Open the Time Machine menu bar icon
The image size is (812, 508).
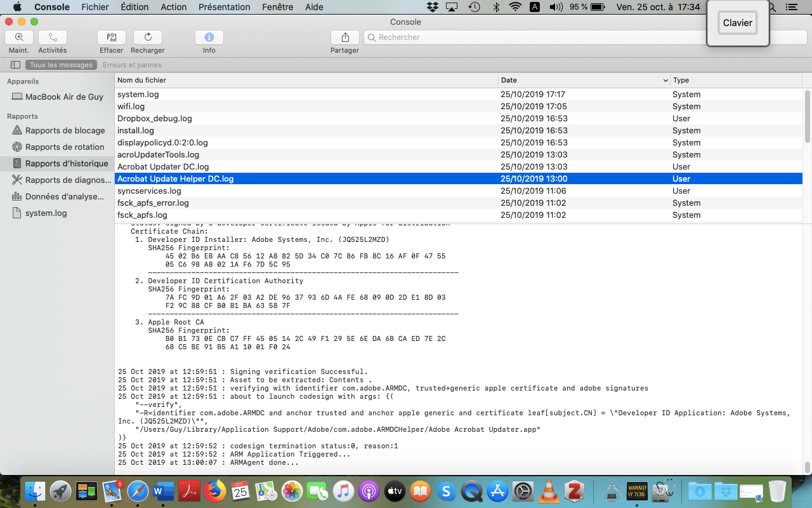[x=474, y=7]
